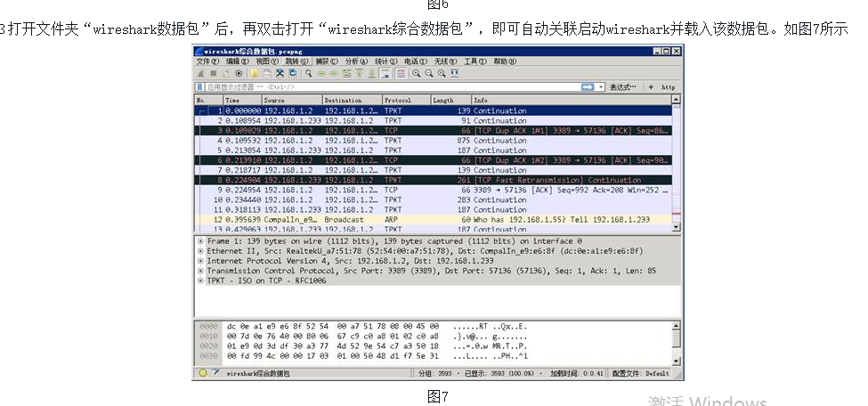Open the 帮助 menu

pos(505,61)
